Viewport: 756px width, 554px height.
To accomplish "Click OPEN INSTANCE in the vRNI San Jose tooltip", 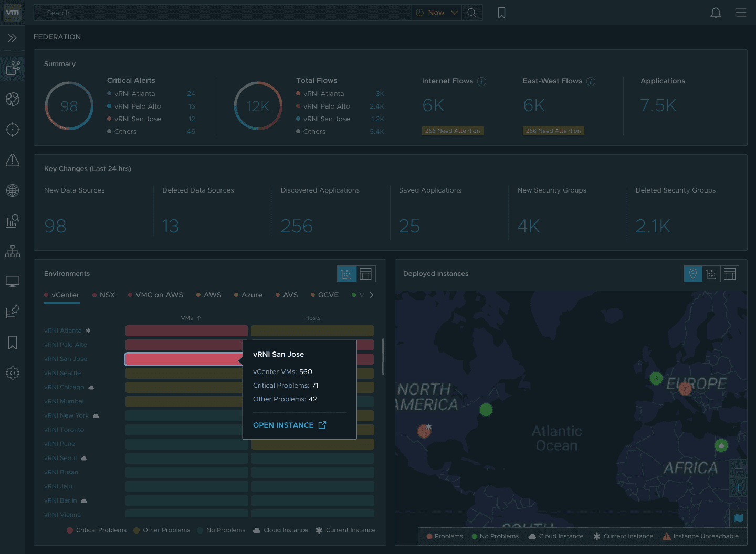I will pos(290,425).
